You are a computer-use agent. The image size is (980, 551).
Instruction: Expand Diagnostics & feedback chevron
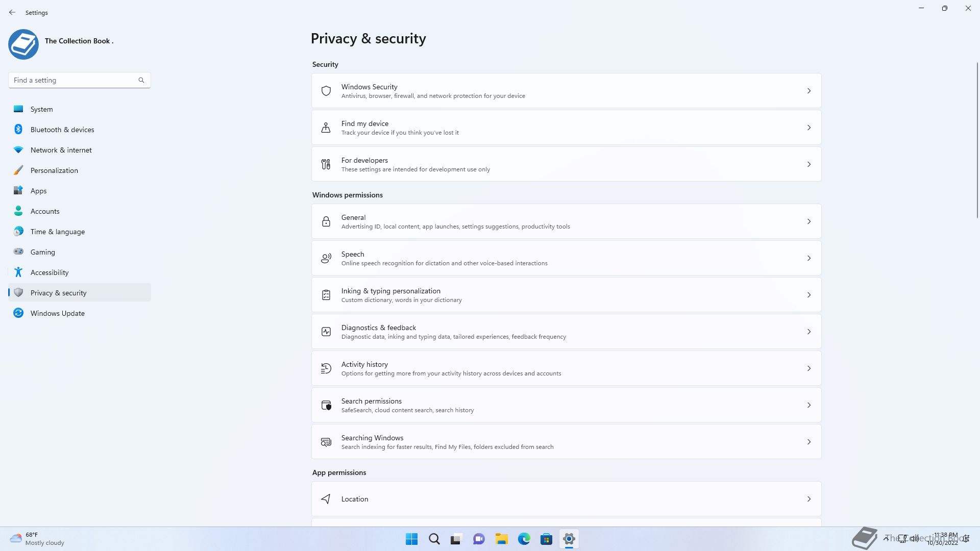pos(809,332)
